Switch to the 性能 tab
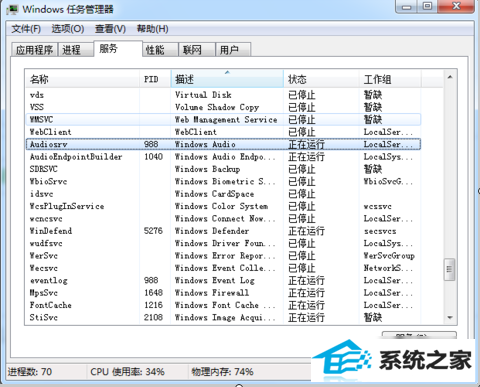This screenshot has width=480, height=387. click(x=160, y=50)
